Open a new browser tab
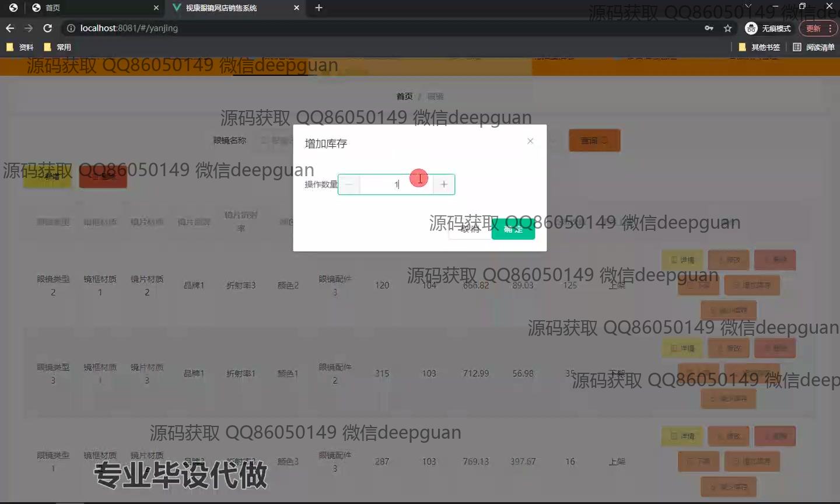The width and height of the screenshot is (840, 504). [318, 8]
